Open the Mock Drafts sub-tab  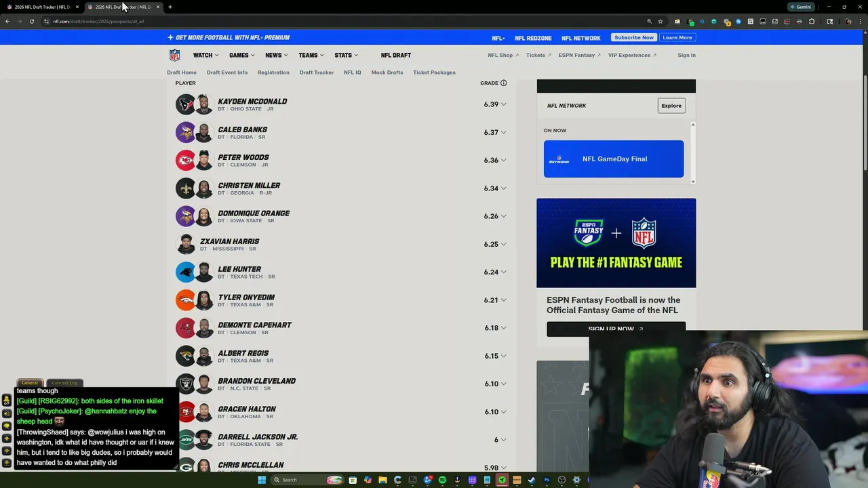[387, 73]
